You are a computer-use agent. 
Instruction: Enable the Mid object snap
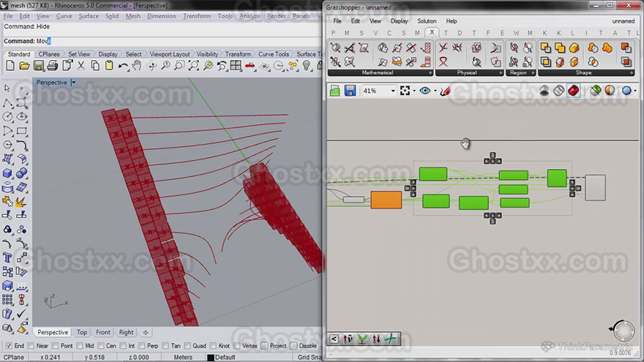[80, 346]
